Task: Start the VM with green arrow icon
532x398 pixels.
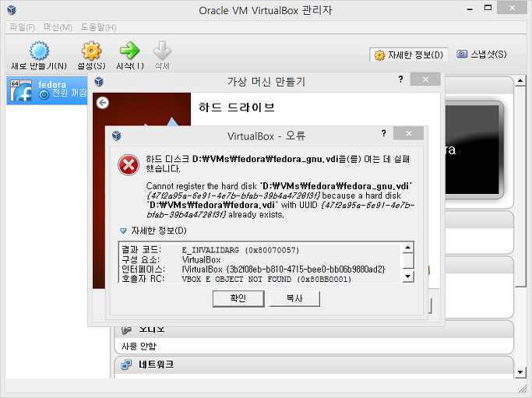Action: [129, 51]
